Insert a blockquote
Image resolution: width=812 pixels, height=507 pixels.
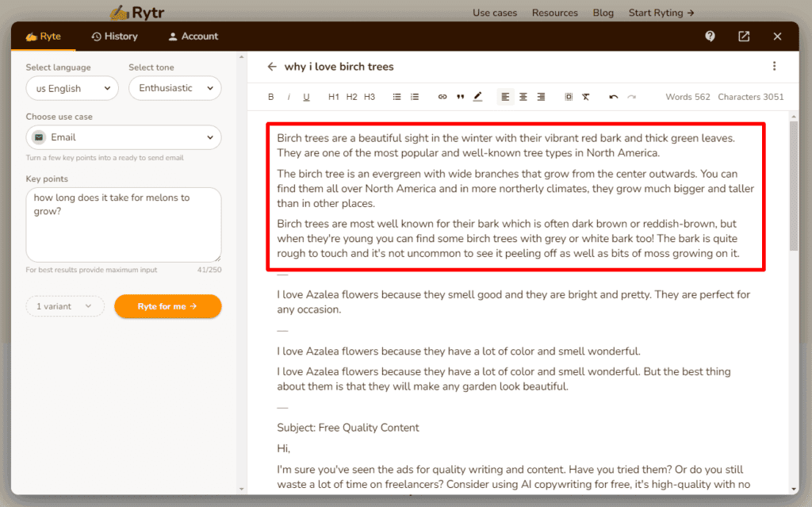point(460,97)
